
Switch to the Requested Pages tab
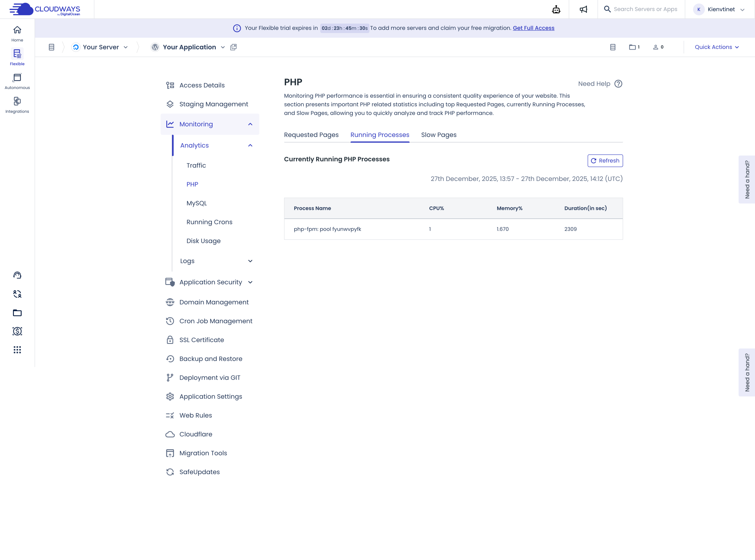(311, 135)
